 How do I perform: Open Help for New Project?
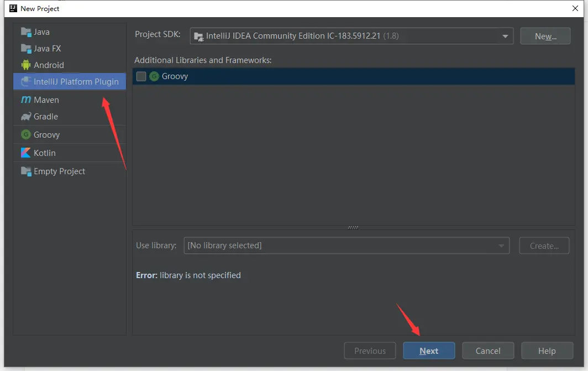click(547, 351)
